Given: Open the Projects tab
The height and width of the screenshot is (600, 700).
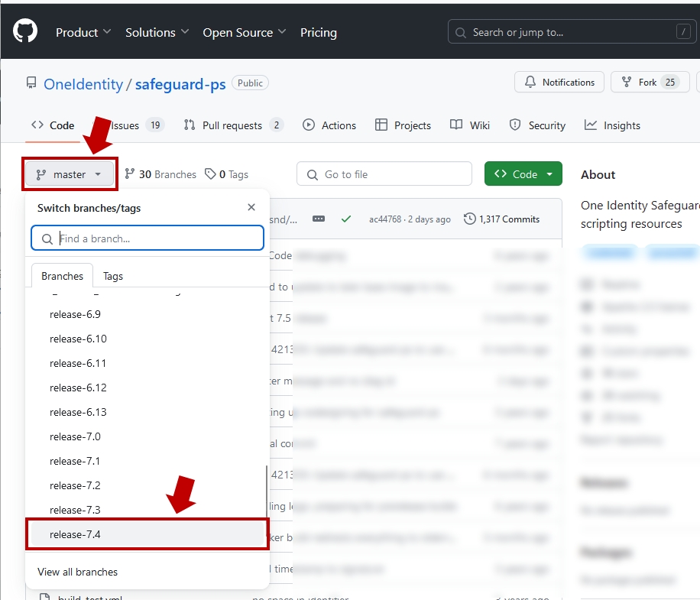Looking at the screenshot, I should pyautogui.click(x=403, y=125).
